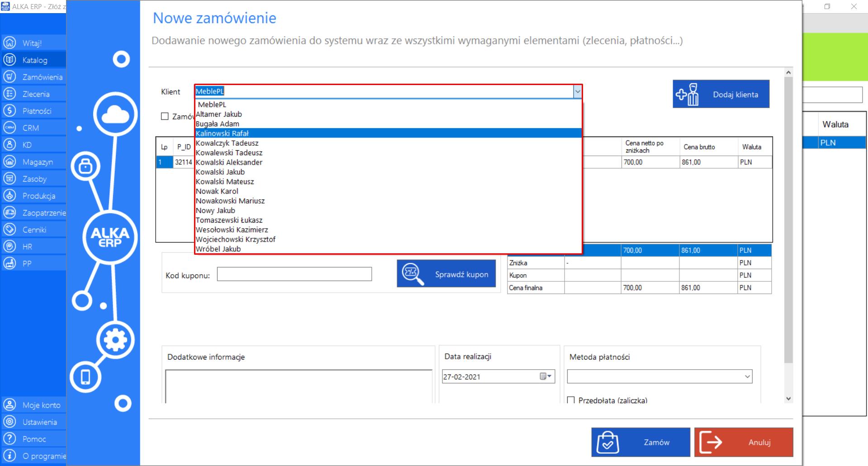The width and height of the screenshot is (868, 466).
Task: Click the HR sidebar icon
Action: point(9,247)
